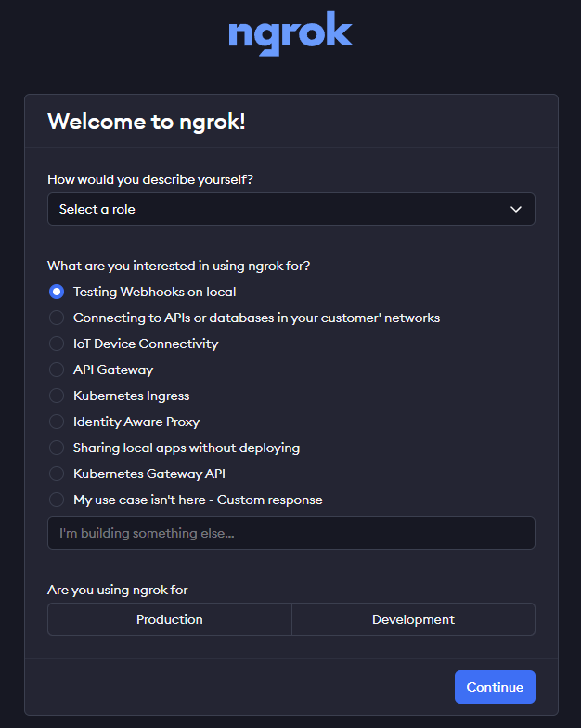The image size is (581, 728).
Task: Choose Development usage button
Action: tap(413, 619)
